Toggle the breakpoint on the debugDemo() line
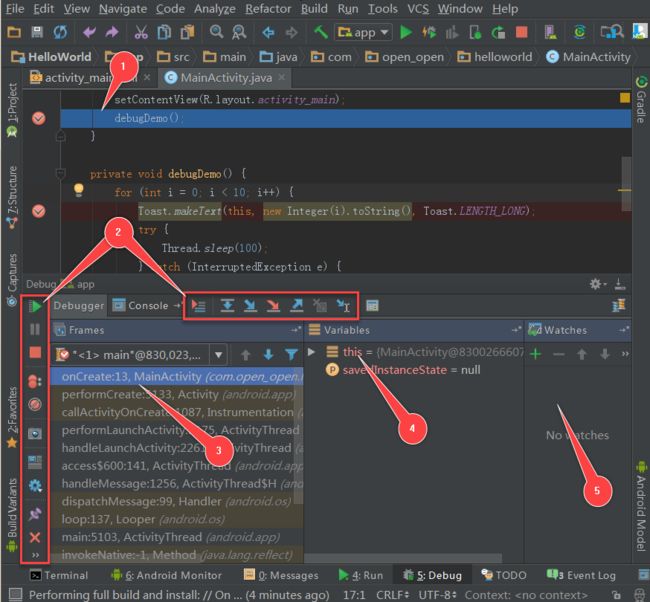650x602 pixels. 39,118
